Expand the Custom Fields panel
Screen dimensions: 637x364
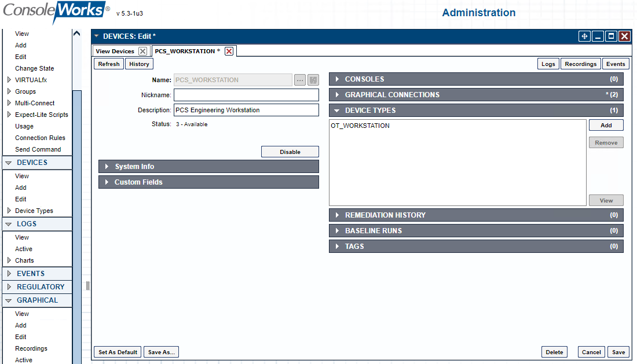(x=107, y=182)
